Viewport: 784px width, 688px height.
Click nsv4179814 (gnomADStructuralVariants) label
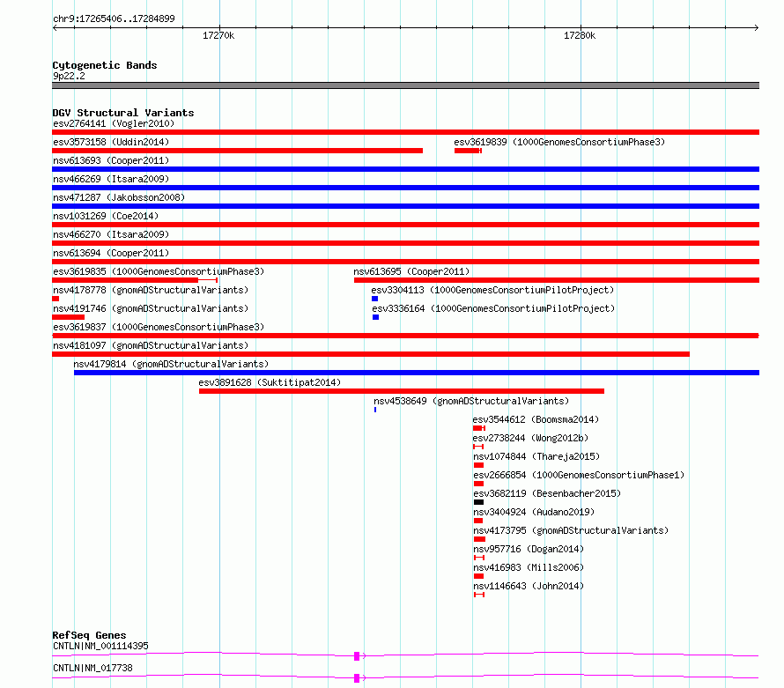tap(171, 364)
